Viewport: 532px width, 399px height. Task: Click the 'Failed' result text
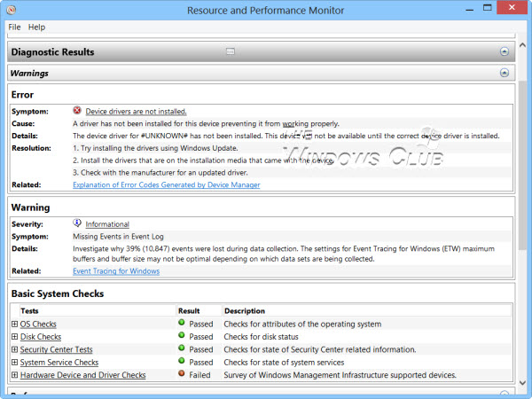click(199, 375)
